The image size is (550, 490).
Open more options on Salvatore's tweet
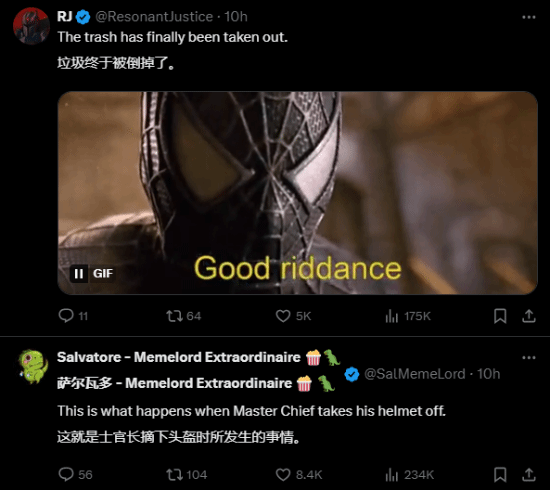[x=529, y=357]
